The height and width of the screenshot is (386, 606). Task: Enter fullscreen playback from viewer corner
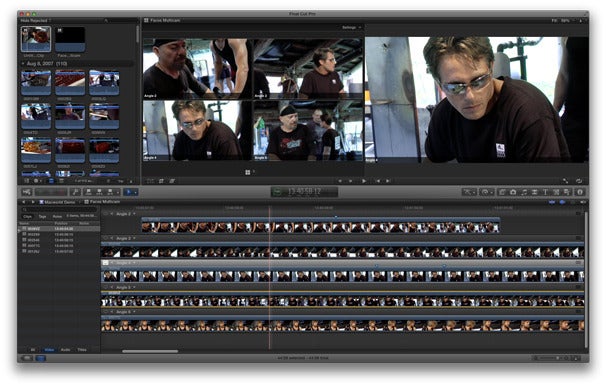click(x=565, y=181)
